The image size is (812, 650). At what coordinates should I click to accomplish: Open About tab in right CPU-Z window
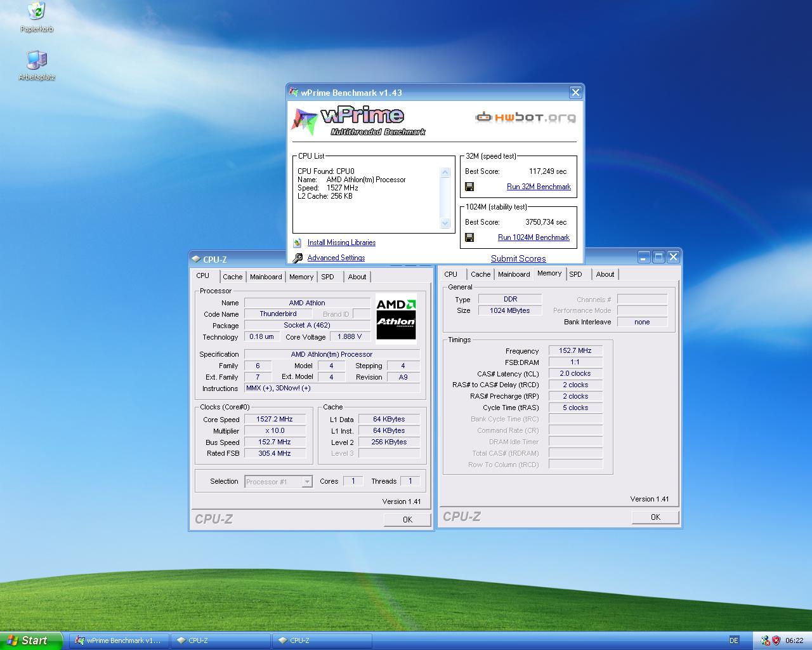[x=605, y=274]
